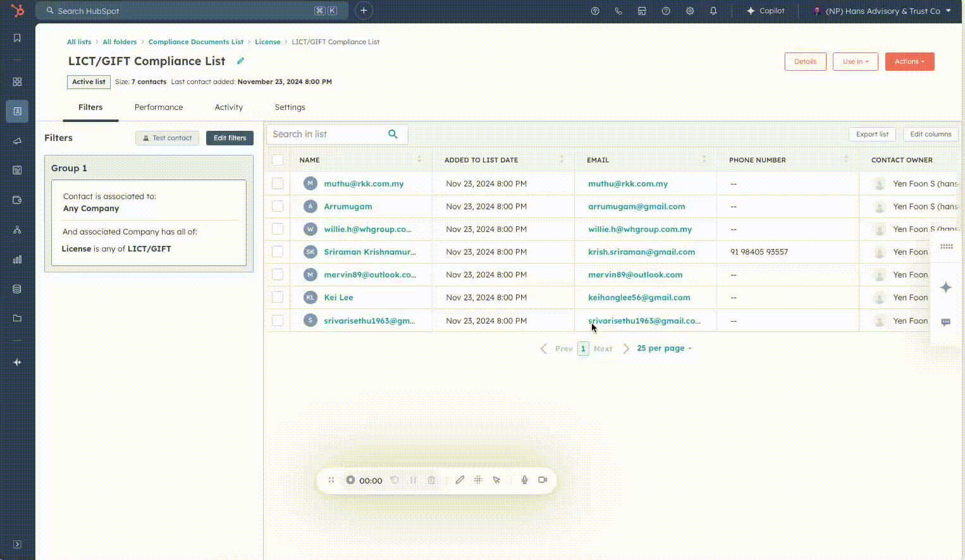This screenshot has height=560, width=965.
Task: Open the Settings tab
Action: click(x=290, y=107)
